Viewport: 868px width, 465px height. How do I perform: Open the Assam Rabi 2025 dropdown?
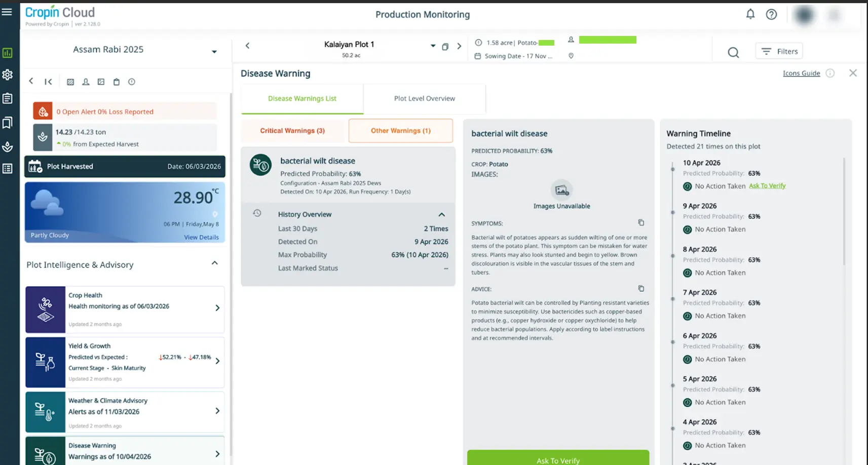[x=214, y=51]
